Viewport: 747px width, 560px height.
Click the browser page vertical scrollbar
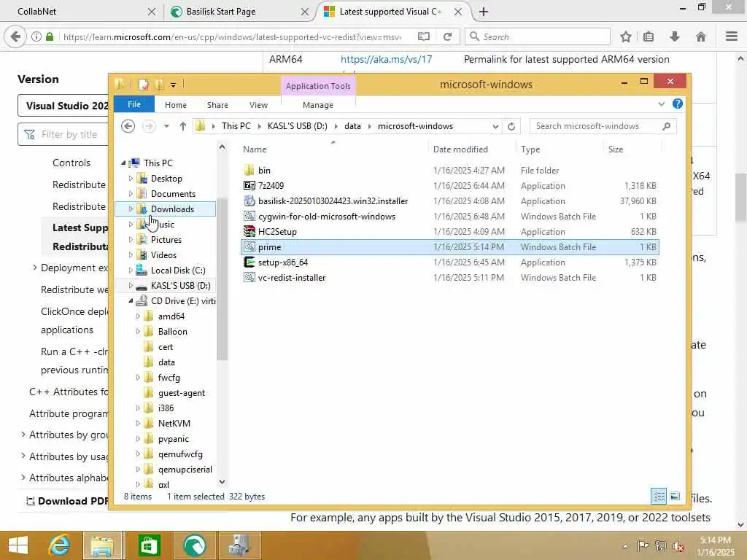[741, 198]
